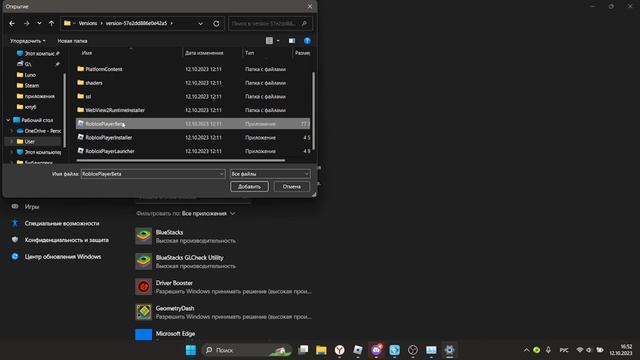Open Task View from the taskbar
Viewport: 640px width, 360px height.
point(303,350)
